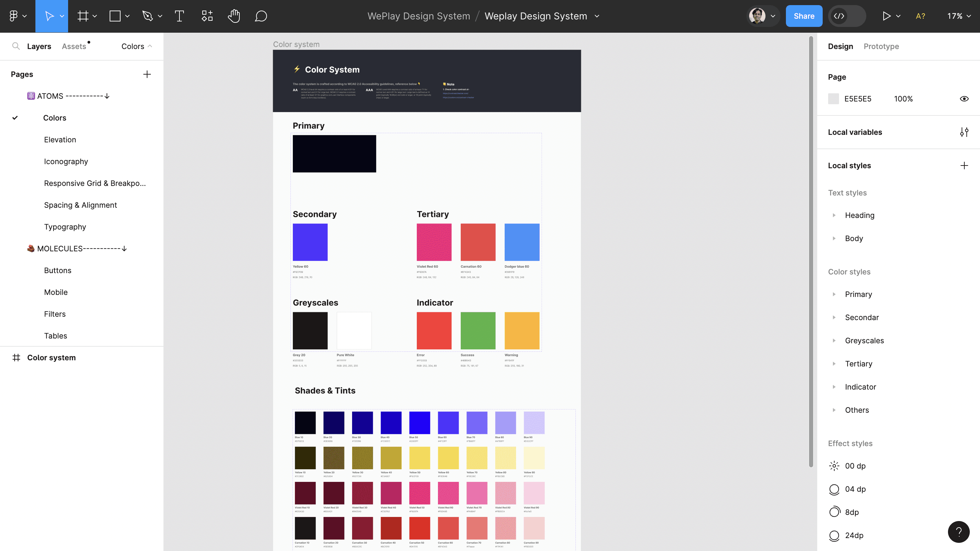
Task: Click the E5E5E5 page color swatch
Action: [833, 99]
